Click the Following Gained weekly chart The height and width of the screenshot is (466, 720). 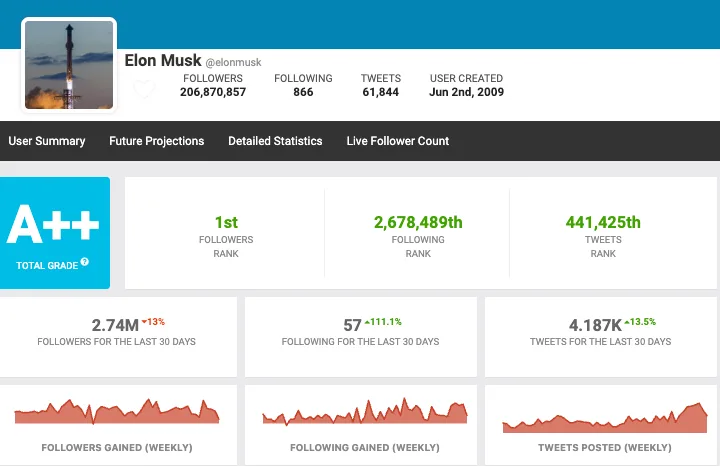(x=365, y=411)
